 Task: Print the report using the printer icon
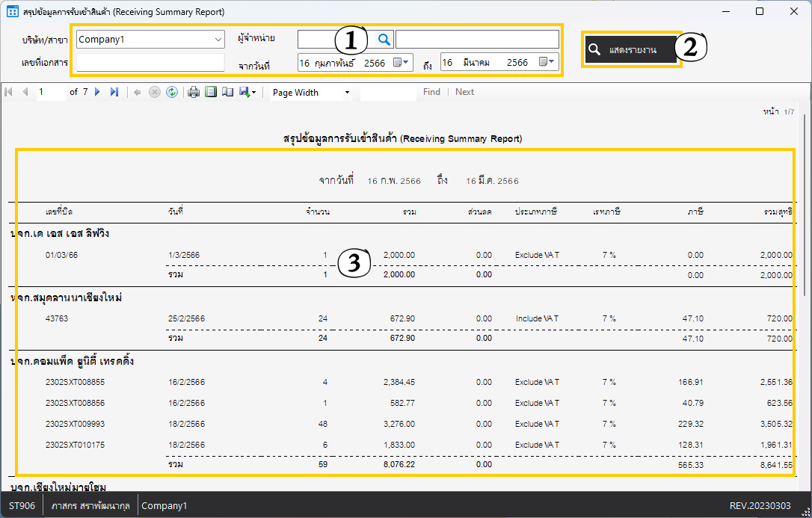(194, 92)
